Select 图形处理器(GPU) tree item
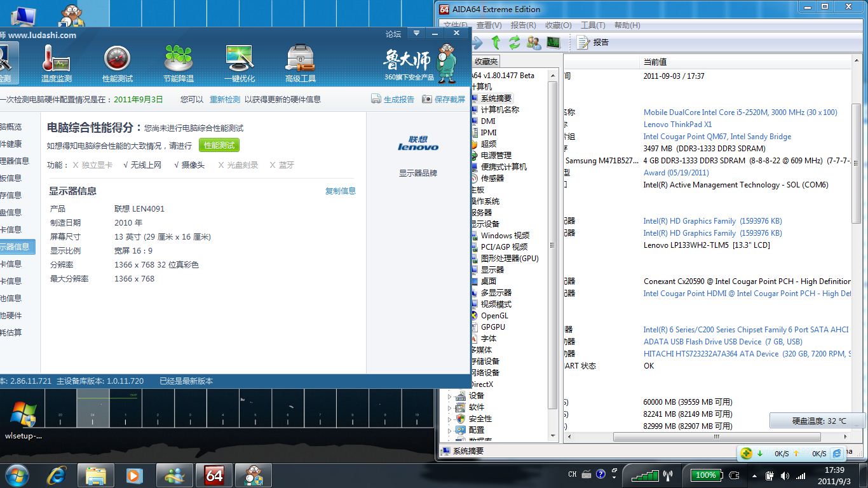Image resolution: width=868 pixels, height=488 pixels. [x=510, y=259]
